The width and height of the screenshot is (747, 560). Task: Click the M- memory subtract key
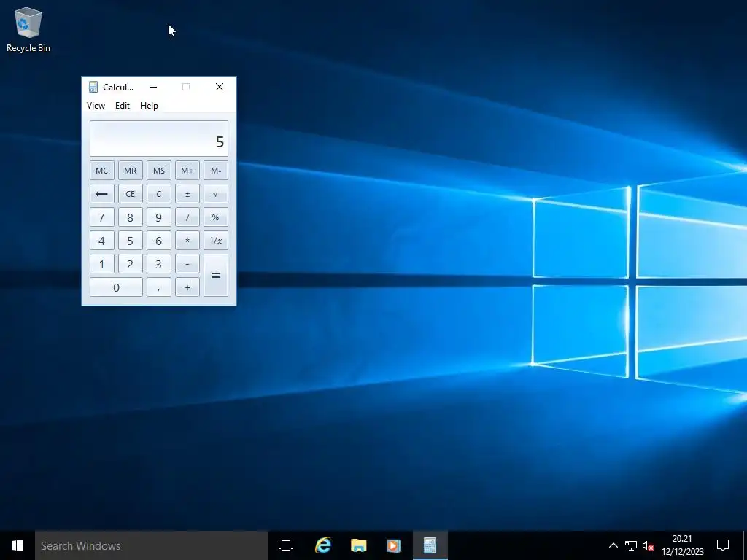(x=216, y=171)
